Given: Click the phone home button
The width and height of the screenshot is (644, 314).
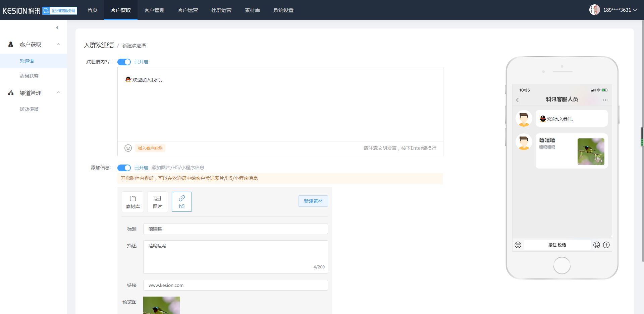Looking at the screenshot, I should (x=562, y=265).
